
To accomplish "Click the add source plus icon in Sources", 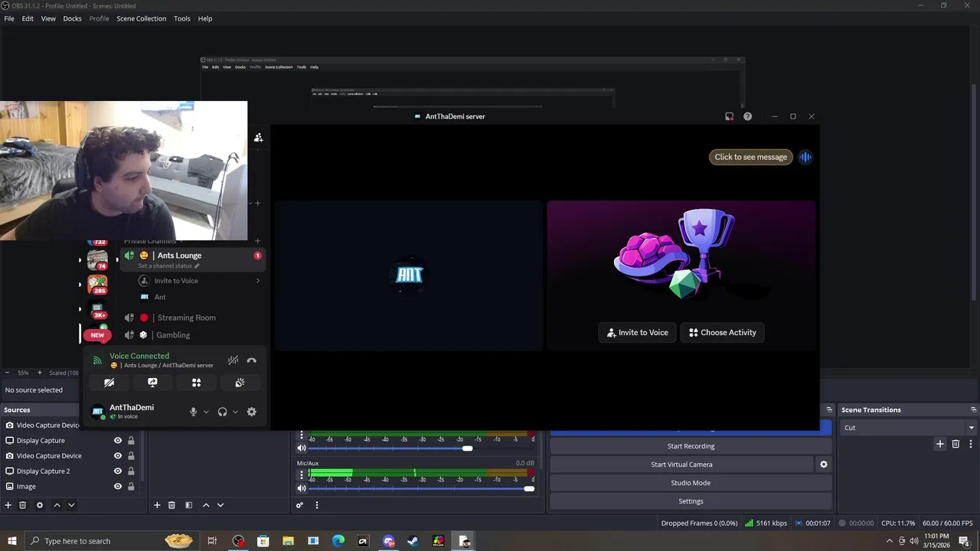I will tap(8, 505).
